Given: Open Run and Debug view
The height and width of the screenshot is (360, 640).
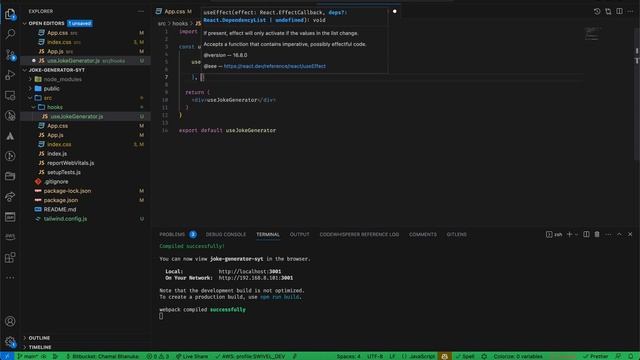Looking at the screenshot, I should (10, 75).
